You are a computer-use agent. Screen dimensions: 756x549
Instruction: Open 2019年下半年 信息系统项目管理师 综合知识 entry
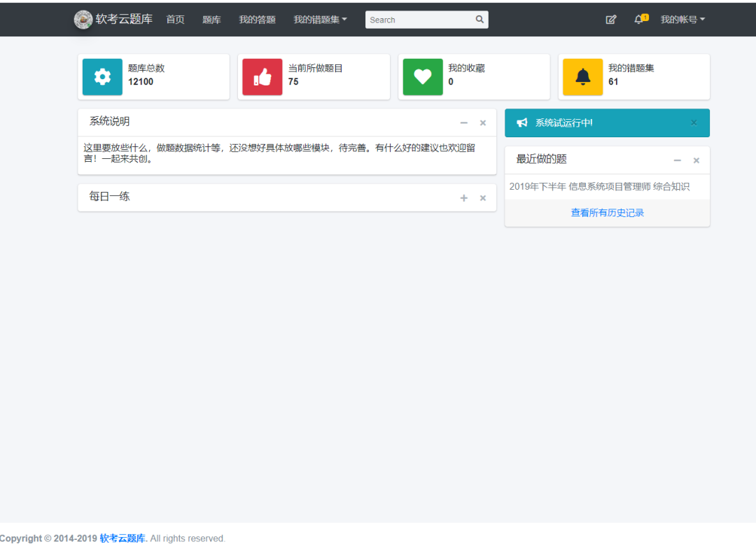(599, 187)
